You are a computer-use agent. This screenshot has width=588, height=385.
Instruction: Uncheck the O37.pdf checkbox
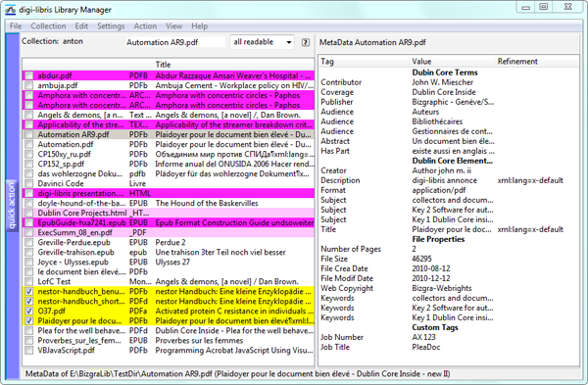pyautogui.click(x=29, y=311)
